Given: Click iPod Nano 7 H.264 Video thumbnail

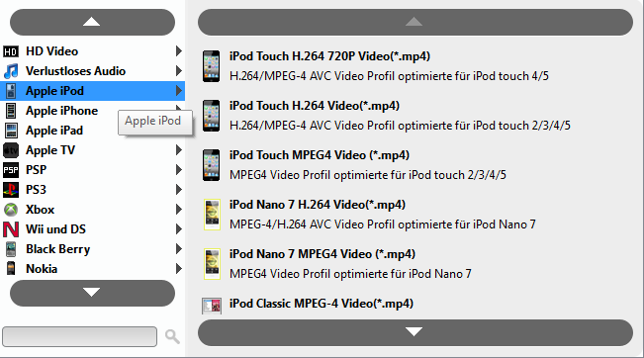Looking at the screenshot, I should pyautogui.click(x=212, y=215).
